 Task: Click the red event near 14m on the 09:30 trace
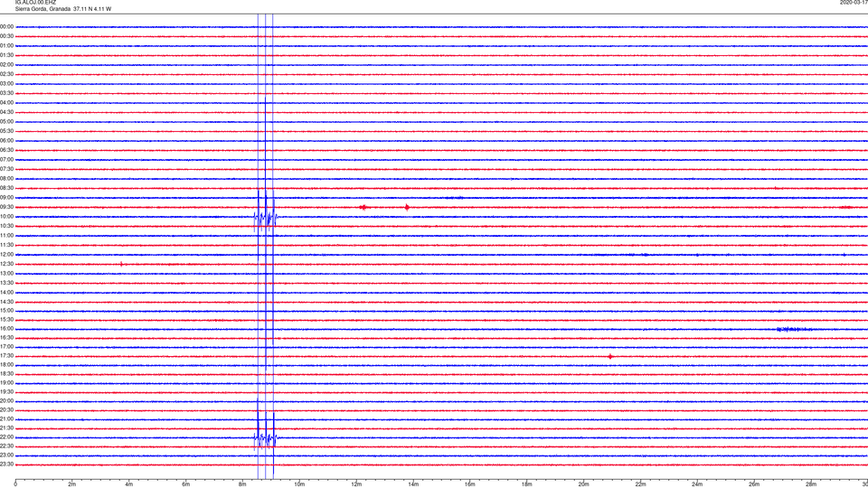tap(408, 208)
